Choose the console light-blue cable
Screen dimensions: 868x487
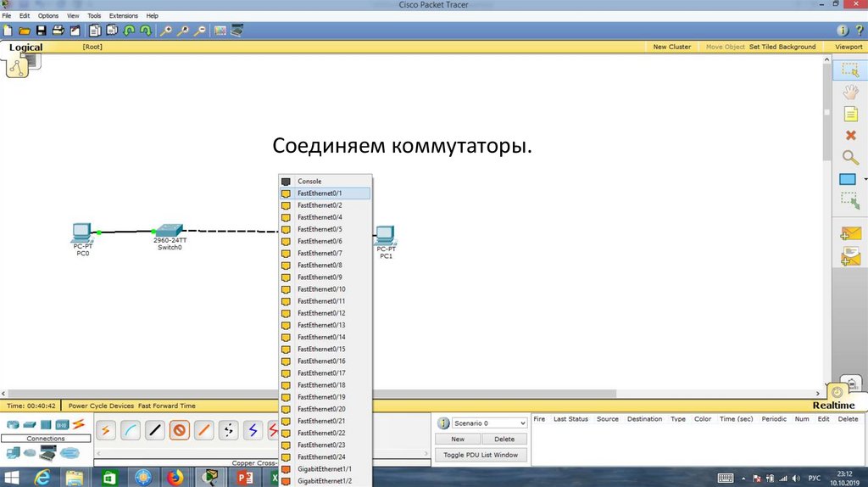tap(131, 430)
